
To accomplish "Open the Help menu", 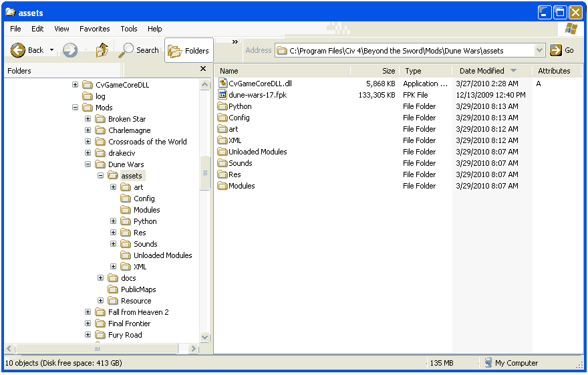I will tap(154, 29).
